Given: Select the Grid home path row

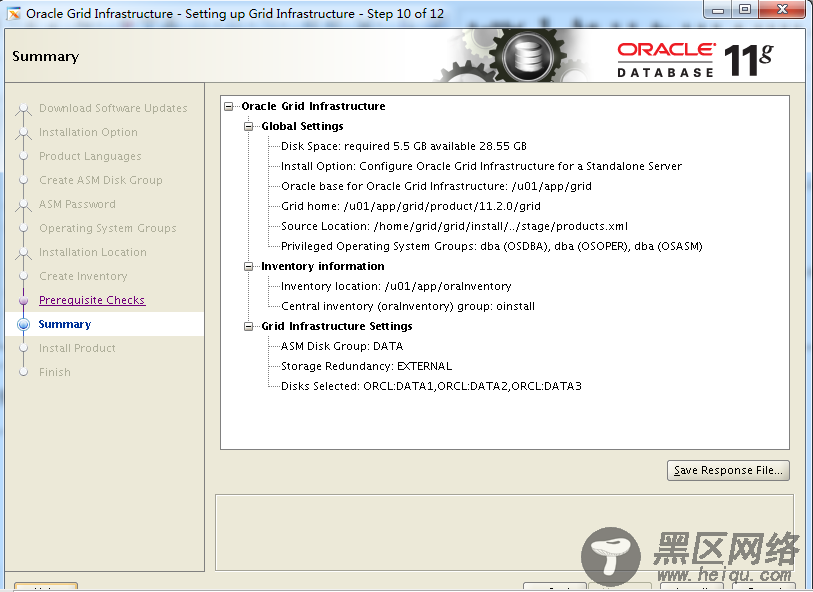Looking at the screenshot, I should tap(411, 206).
